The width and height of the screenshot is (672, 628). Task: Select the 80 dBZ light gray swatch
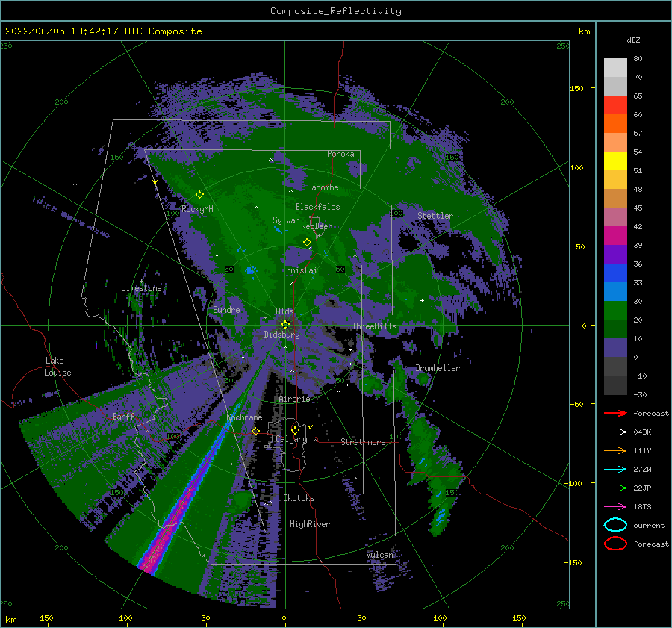pyautogui.click(x=615, y=67)
